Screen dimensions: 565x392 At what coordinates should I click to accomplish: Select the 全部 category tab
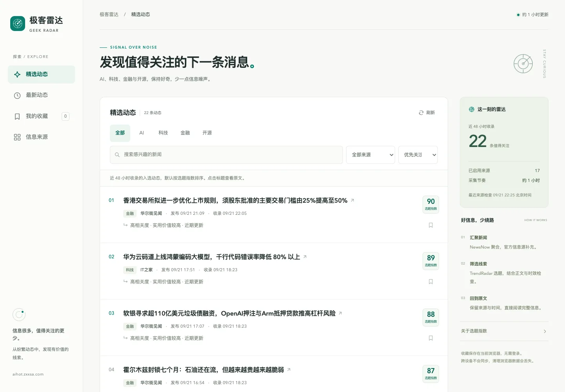(x=120, y=133)
